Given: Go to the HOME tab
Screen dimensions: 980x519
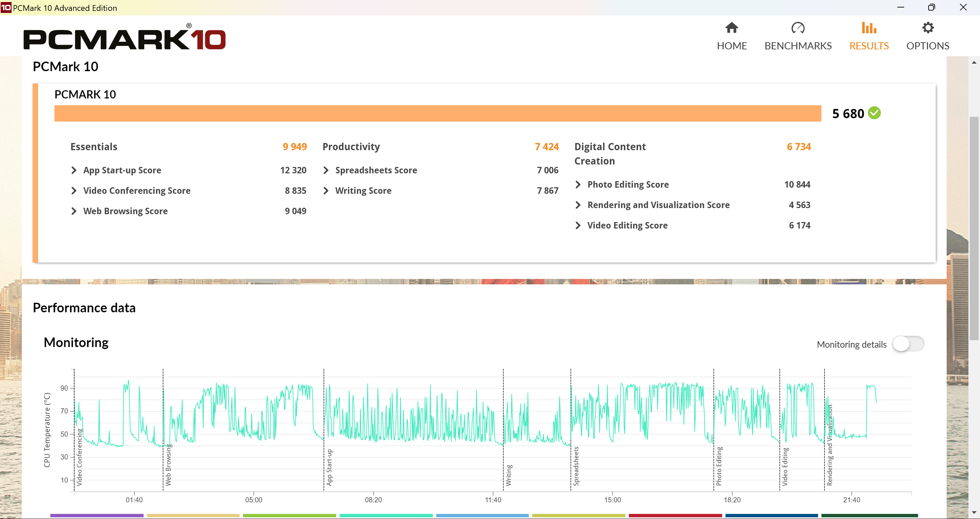Looking at the screenshot, I should (732, 36).
